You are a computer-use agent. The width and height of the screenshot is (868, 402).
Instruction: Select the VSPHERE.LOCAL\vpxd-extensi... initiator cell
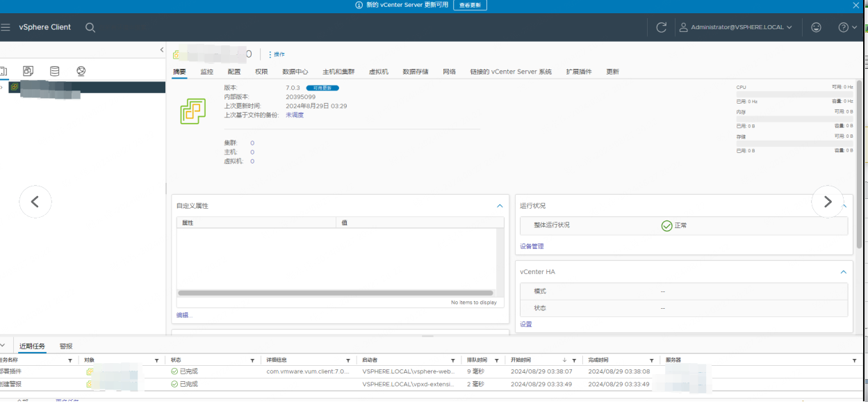point(409,384)
